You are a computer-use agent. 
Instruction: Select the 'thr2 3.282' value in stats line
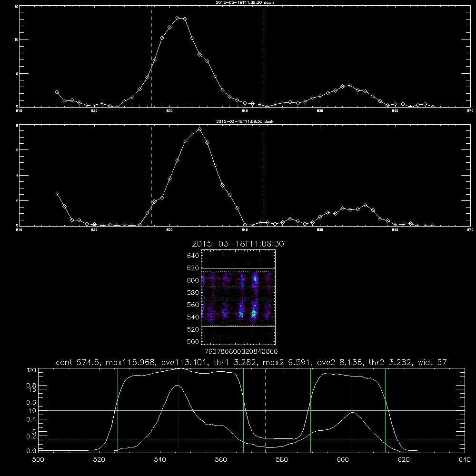pos(390,362)
